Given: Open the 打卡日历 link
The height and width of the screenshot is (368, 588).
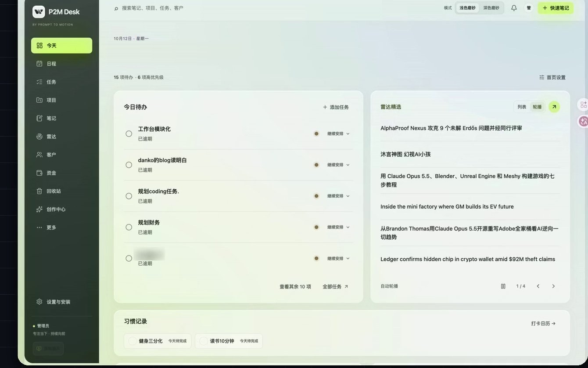Looking at the screenshot, I should pos(543,324).
